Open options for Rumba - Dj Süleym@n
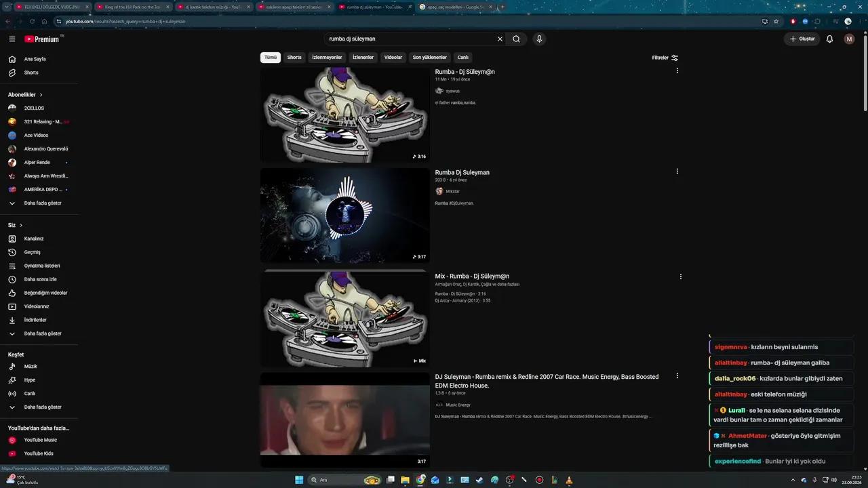This screenshot has height=488, width=868. coord(677,70)
